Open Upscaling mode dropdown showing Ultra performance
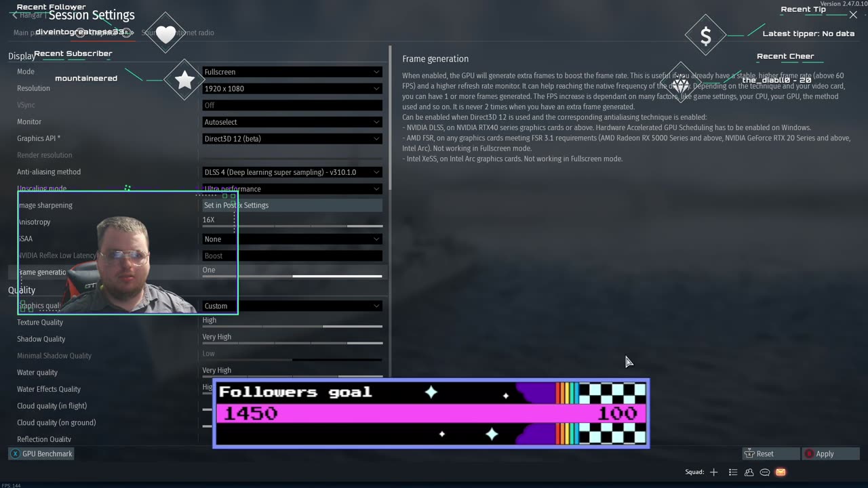Viewport: 868px width, 488px height. (292, 189)
